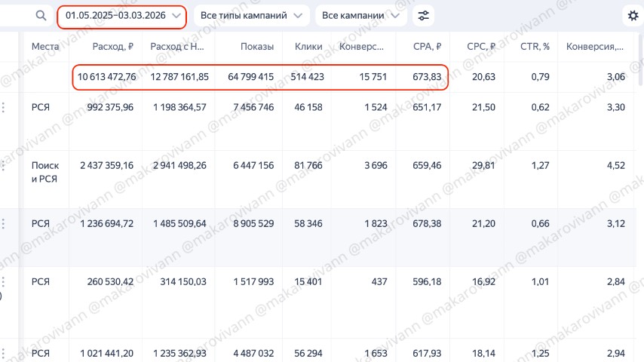Screen dimensions: 644x362
Task: Click the CPA, ₽ column header
Action: [x=428, y=47]
